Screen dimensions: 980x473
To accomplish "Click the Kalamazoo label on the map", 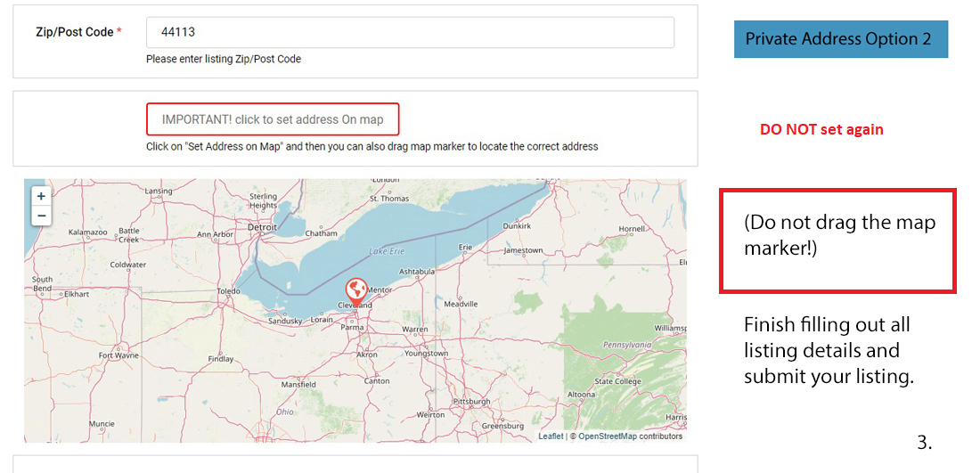I will pyautogui.click(x=87, y=232).
